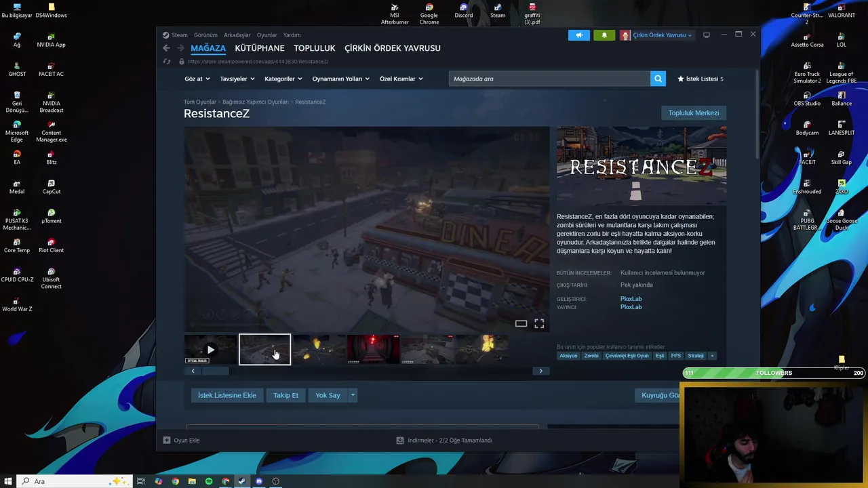Open Ubisoft Connect desktop icon

click(x=51, y=279)
